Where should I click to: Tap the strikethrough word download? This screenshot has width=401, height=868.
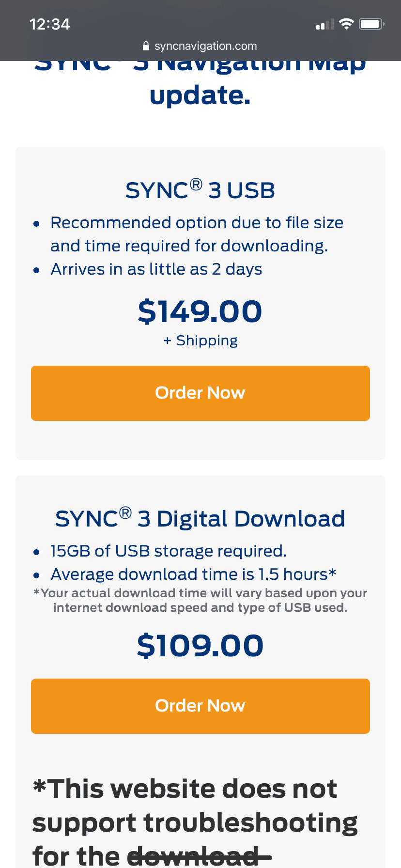(x=199, y=856)
